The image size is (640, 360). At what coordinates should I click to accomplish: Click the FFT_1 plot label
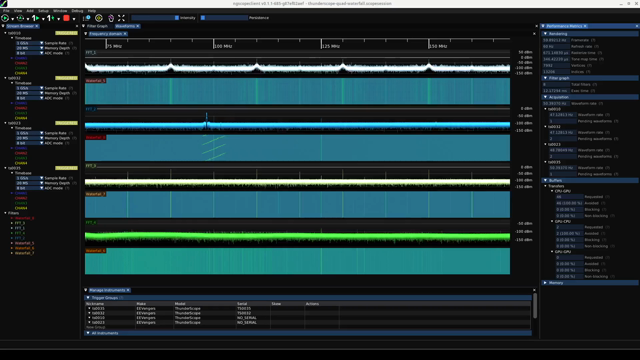tap(91, 53)
